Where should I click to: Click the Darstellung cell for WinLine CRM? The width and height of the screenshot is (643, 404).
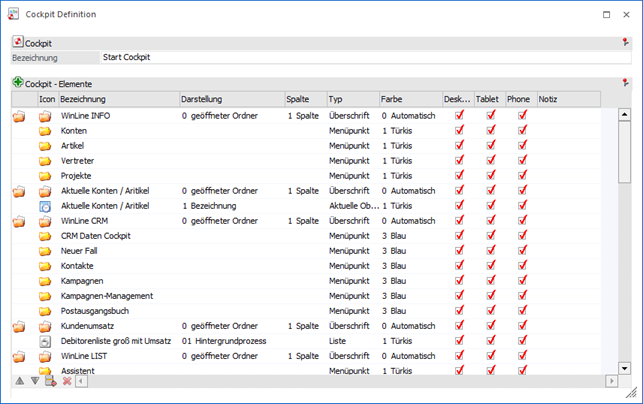(x=230, y=221)
